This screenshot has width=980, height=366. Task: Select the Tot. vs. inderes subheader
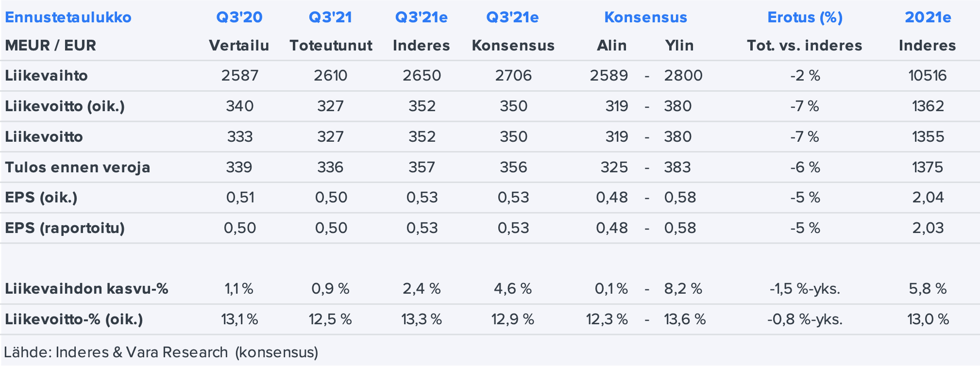(x=804, y=46)
